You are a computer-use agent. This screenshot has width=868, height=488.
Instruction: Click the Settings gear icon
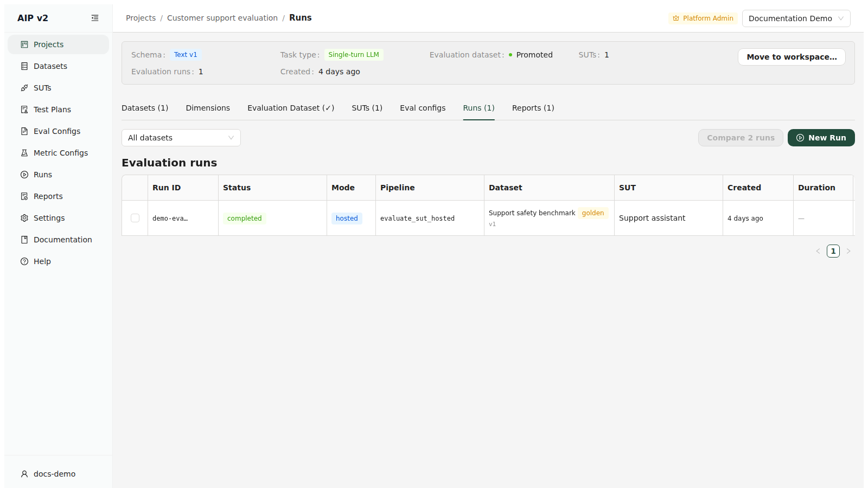coord(24,218)
